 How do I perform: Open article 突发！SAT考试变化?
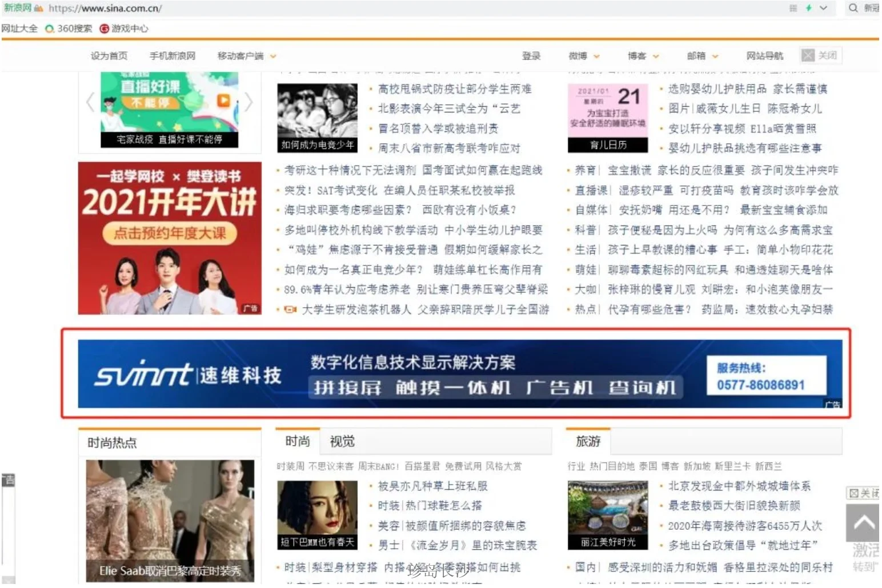331,191
